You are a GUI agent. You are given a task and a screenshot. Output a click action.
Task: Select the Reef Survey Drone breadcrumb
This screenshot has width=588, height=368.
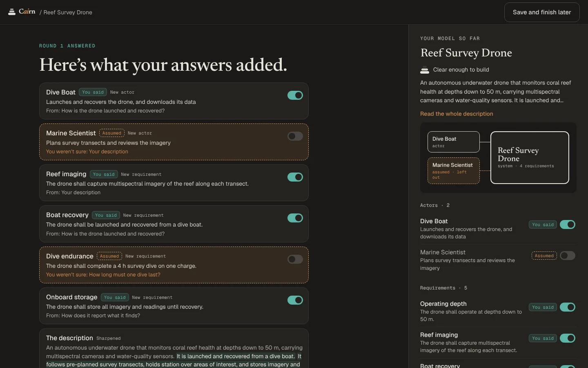[x=68, y=12]
